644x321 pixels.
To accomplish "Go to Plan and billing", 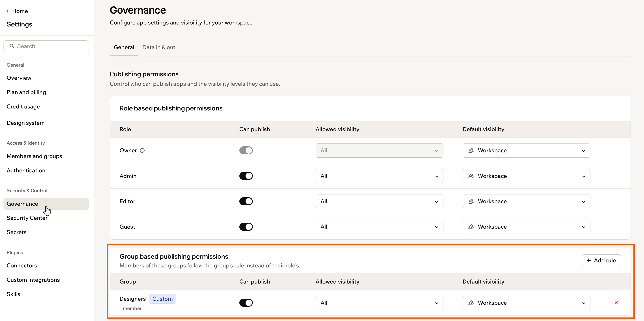I will click(x=26, y=92).
